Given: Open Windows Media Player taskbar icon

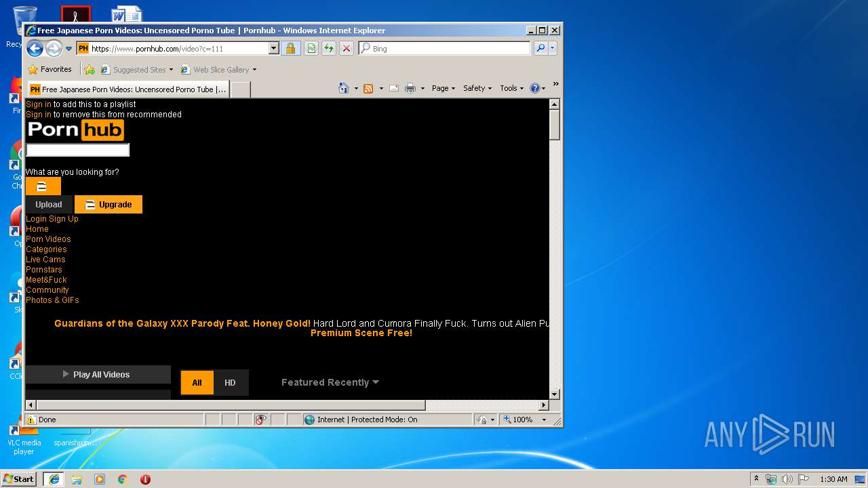Looking at the screenshot, I should pyautogui.click(x=100, y=479).
